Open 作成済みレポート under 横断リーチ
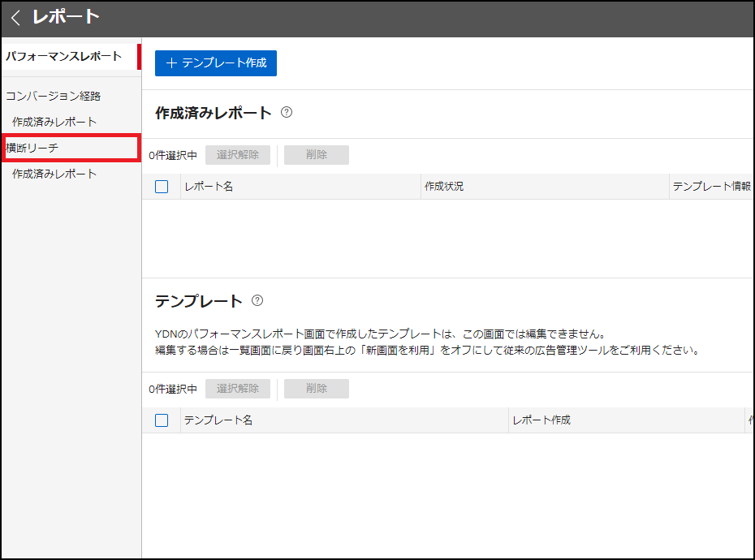This screenshot has height=560, width=755. [x=54, y=174]
